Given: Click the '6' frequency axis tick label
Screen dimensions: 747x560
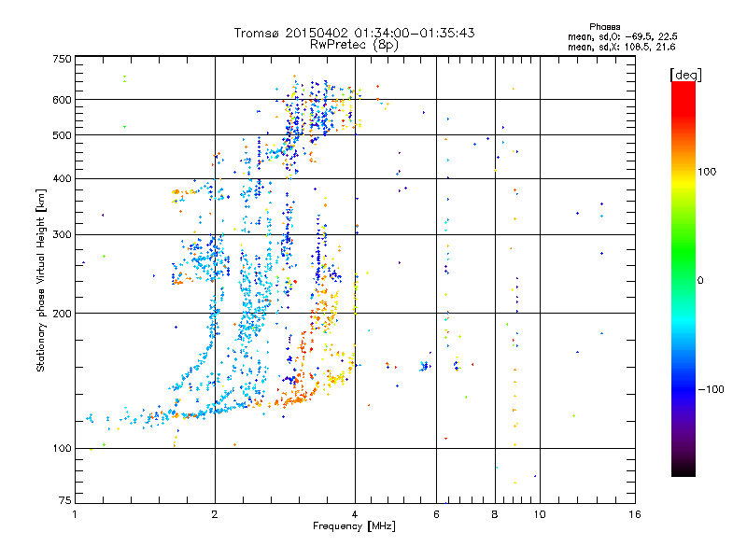Looking at the screenshot, I should coord(436,514).
